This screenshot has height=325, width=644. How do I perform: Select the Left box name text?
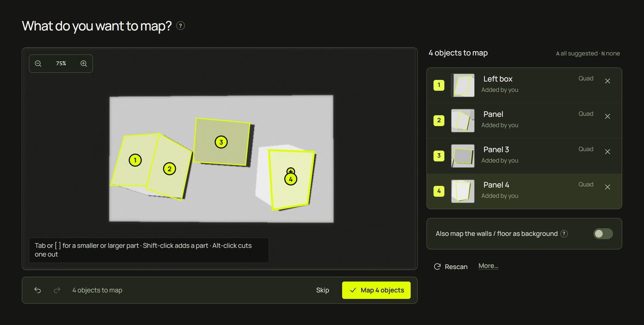tap(498, 79)
